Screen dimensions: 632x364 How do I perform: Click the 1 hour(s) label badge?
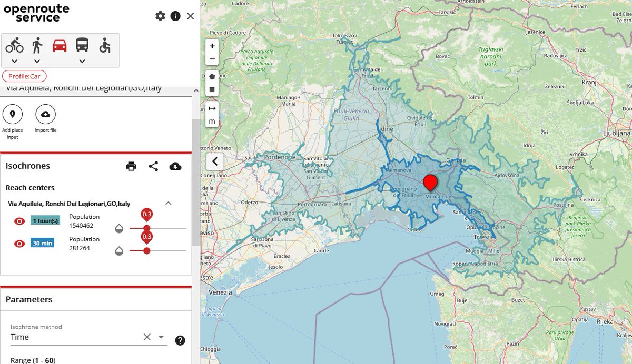point(45,221)
